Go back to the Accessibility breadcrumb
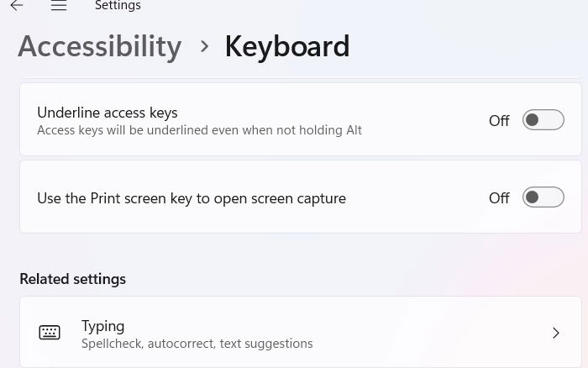The width and height of the screenshot is (588, 368). [x=99, y=46]
